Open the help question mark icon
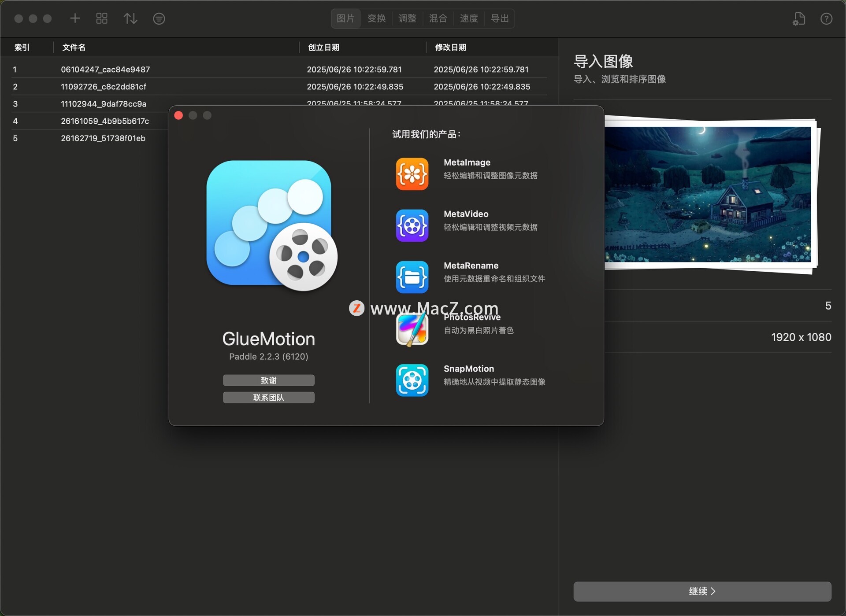This screenshot has height=616, width=846. click(x=826, y=18)
